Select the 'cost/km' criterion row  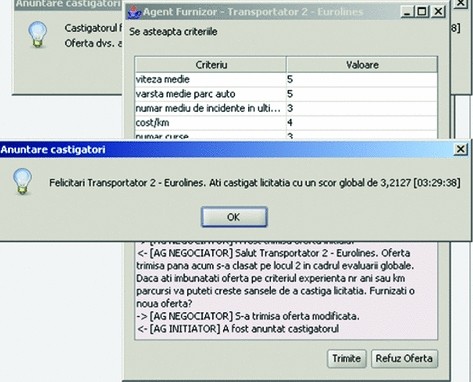pos(286,123)
